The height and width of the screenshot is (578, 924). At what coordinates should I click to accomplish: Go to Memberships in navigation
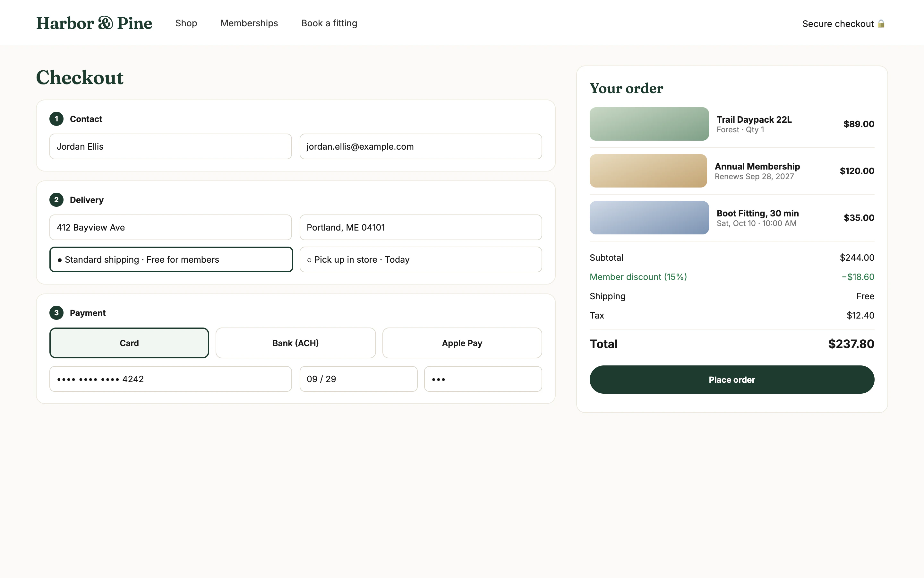coord(249,23)
